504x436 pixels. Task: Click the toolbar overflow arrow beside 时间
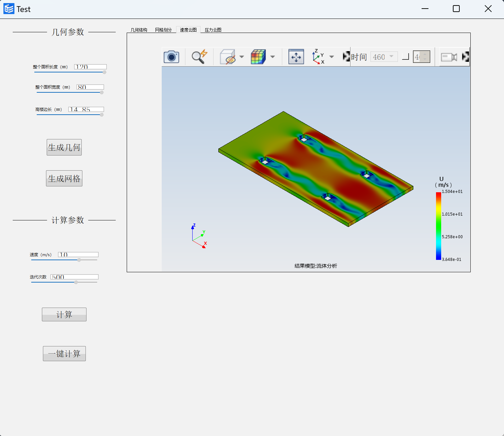click(346, 56)
